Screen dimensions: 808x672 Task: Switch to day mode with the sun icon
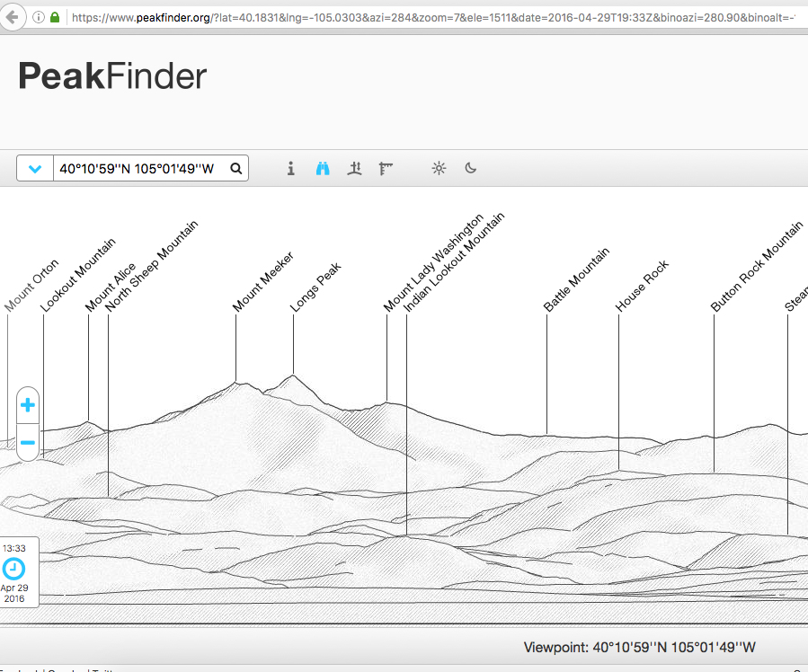pos(439,168)
